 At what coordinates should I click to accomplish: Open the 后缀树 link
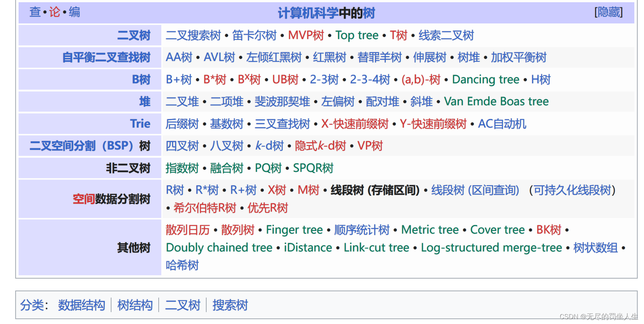[x=182, y=123]
